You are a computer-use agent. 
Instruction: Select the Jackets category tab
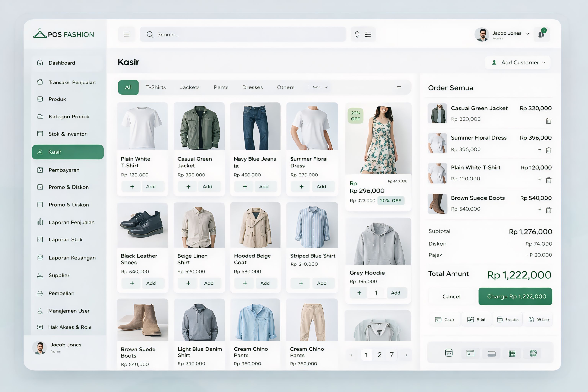click(190, 87)
